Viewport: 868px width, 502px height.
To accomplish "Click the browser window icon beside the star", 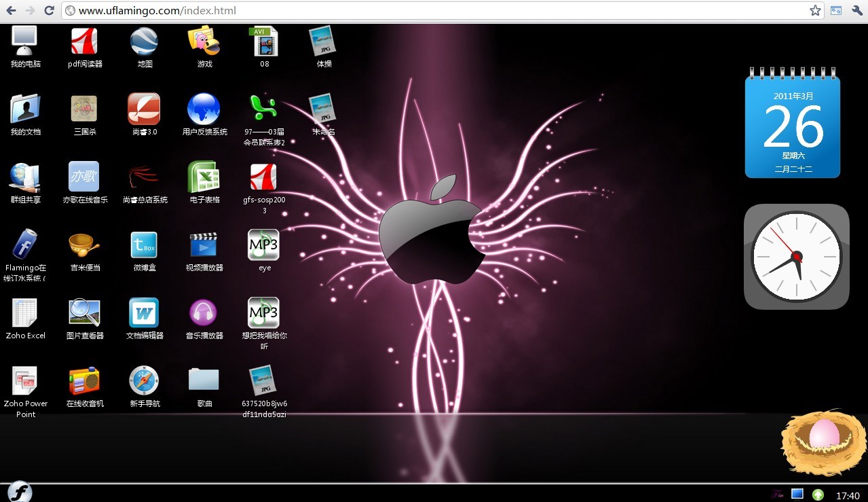I will pyautogui.click(x=836, y=10).
